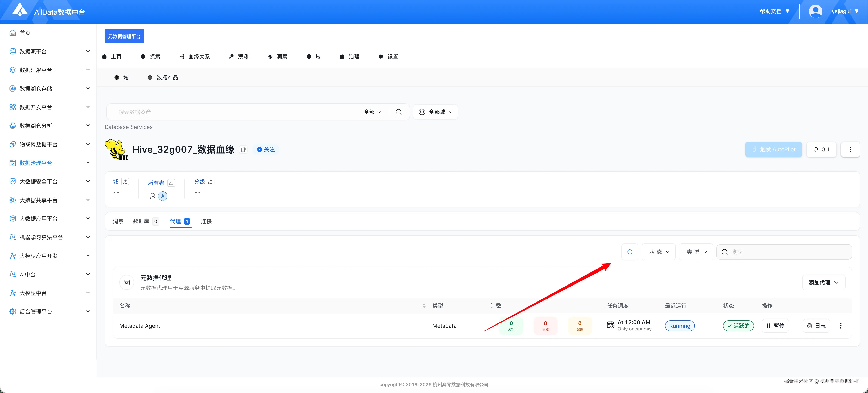Image resolution: width=868 pixels, height=393 pixels.
Task: Click the 物联网数据平台 icon
Action: (13, 144)
